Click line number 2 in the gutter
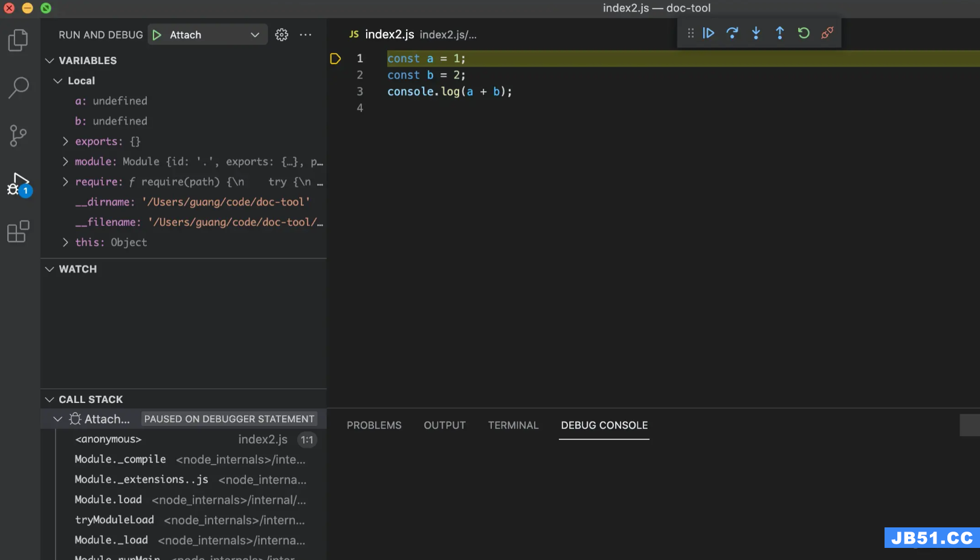The width and height of the screenshot is (980, 560). tap(359, 75)
